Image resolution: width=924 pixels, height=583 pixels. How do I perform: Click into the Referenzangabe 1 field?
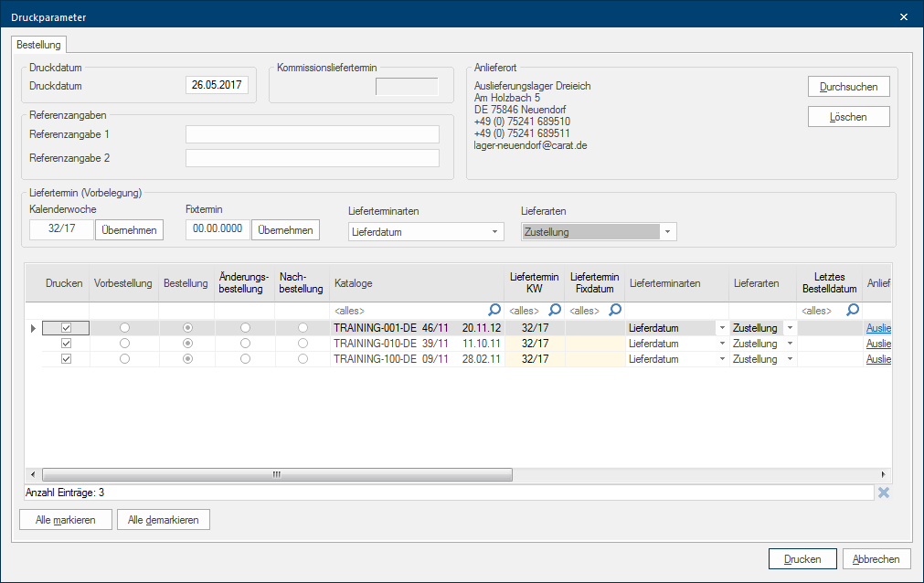tap(312, 134)
